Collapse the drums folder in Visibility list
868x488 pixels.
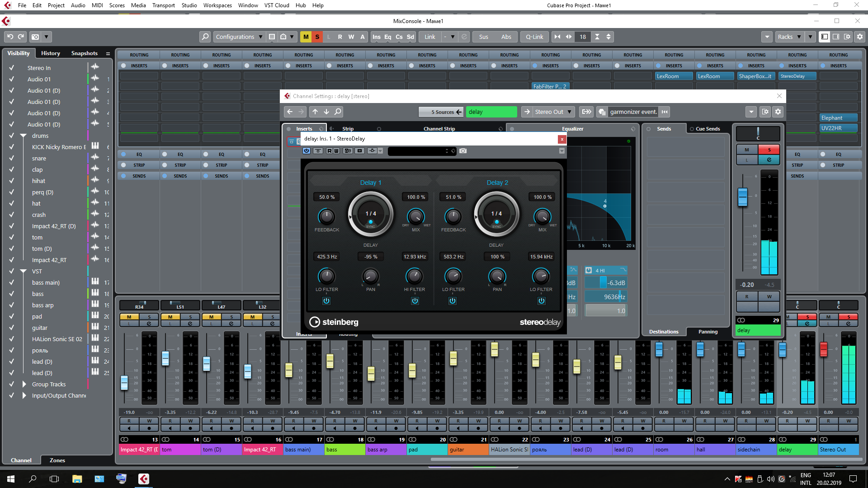coord(24,136)
